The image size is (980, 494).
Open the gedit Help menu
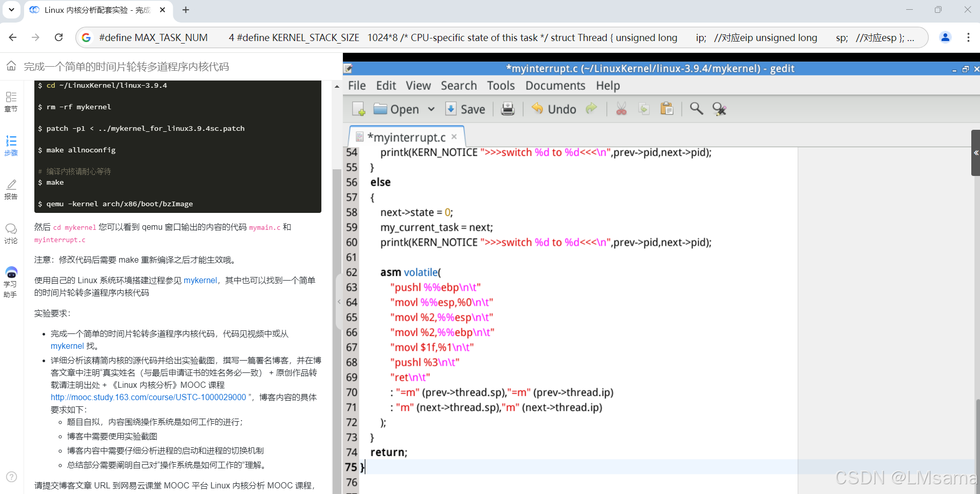pyautogui.click(x=608, y=86)
